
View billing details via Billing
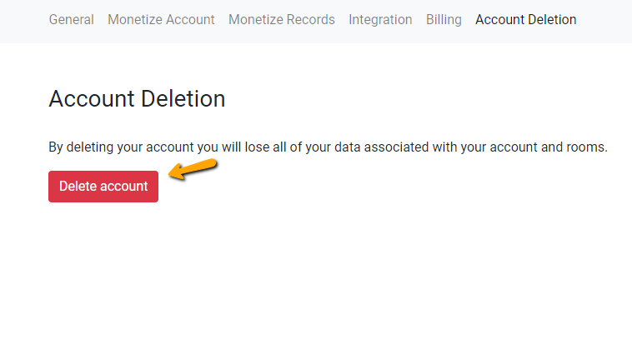pyautogui.click(x=444, y=20)
